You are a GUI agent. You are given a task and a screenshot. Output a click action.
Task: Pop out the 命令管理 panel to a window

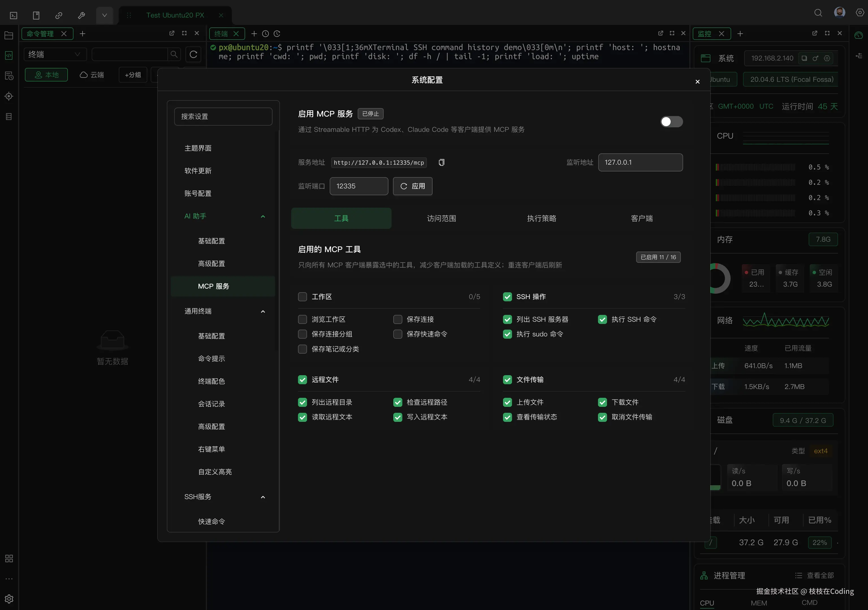point(172,33)
